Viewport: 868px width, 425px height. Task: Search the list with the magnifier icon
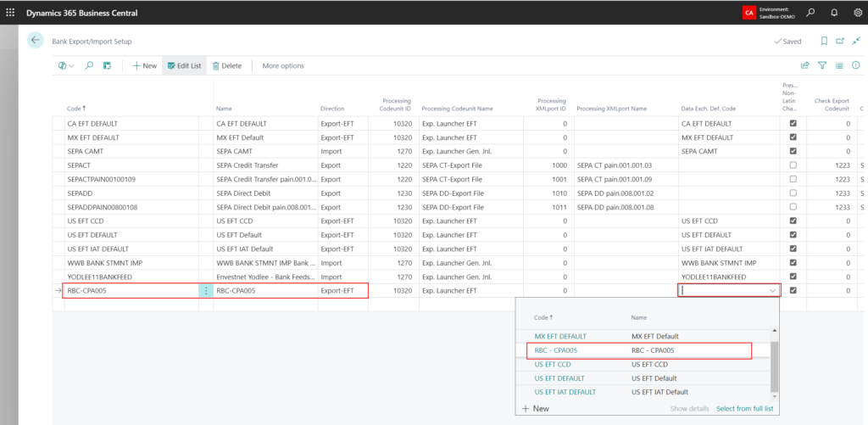(88, 65)
